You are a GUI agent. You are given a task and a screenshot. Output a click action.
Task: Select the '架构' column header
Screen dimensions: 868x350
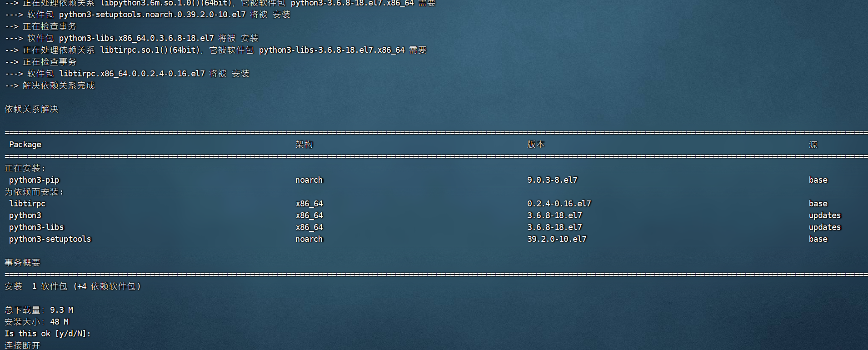pos(304,145)
